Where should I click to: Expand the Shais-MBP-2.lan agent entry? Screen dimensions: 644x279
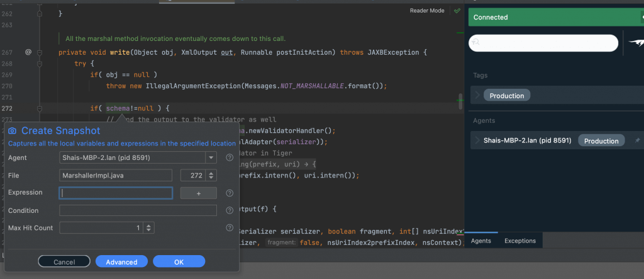click(478, 140)
